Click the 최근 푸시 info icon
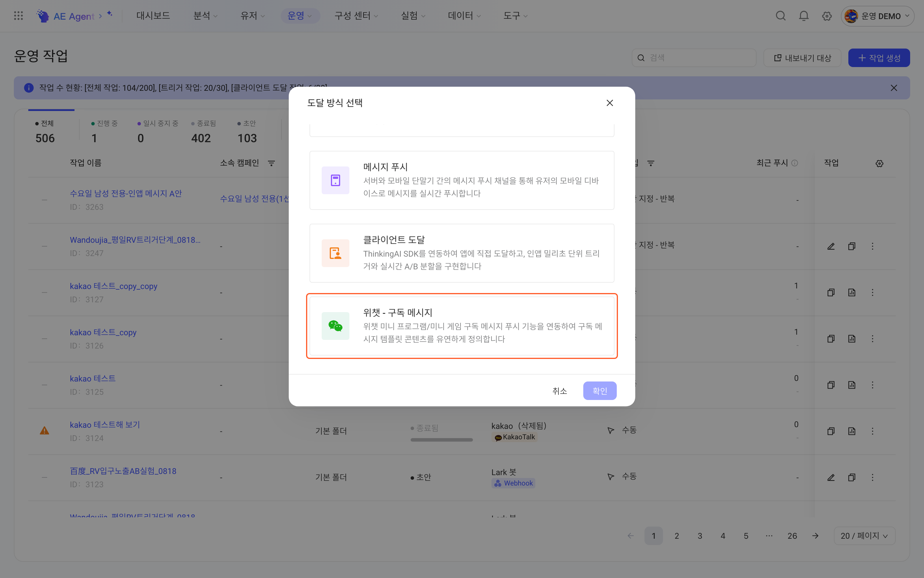The image size is (924, 578). coord(795,163)
